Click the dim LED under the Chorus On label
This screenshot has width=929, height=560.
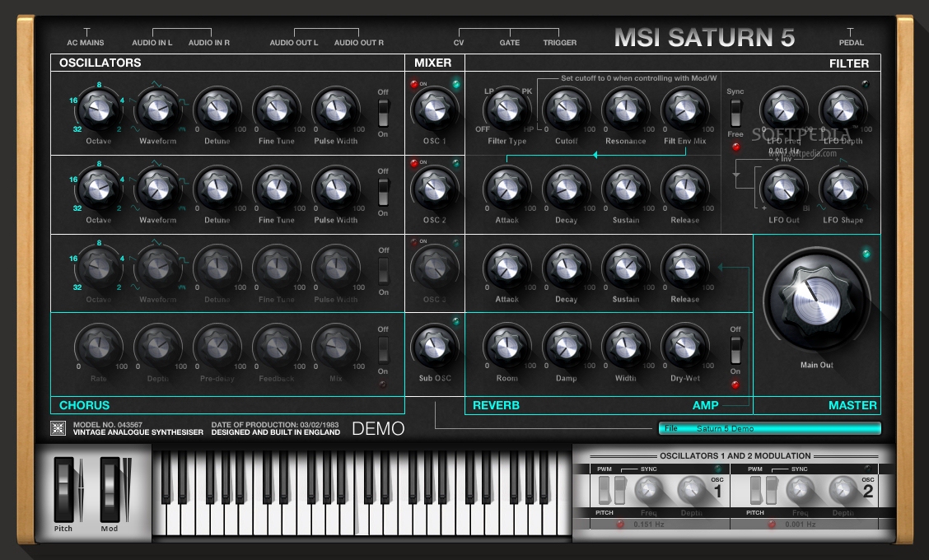coord(383,384)
